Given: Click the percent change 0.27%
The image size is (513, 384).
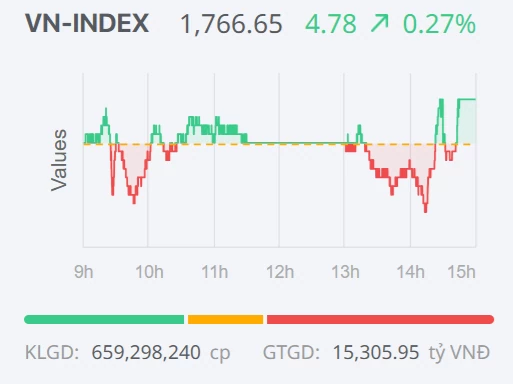Looking at the screenshot, I should point(439,24).
